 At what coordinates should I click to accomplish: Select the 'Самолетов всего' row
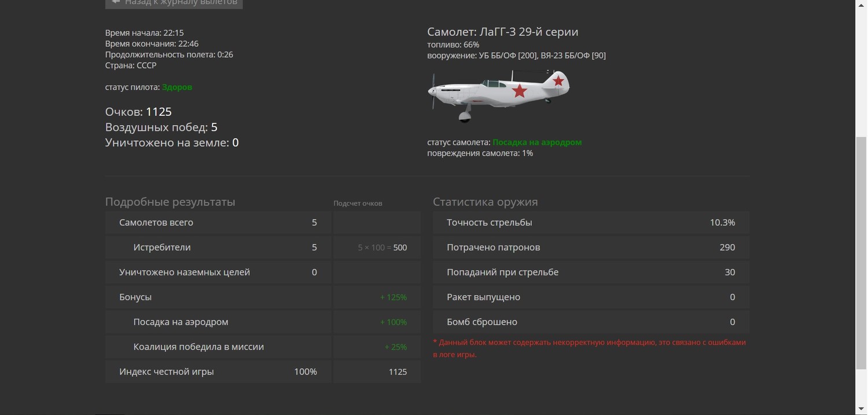click(x=218, y=223)
